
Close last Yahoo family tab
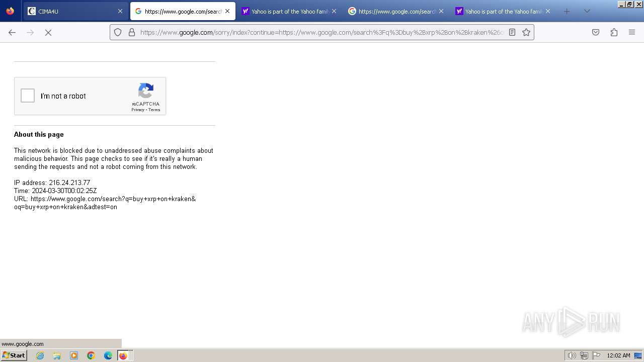(548, 11)
